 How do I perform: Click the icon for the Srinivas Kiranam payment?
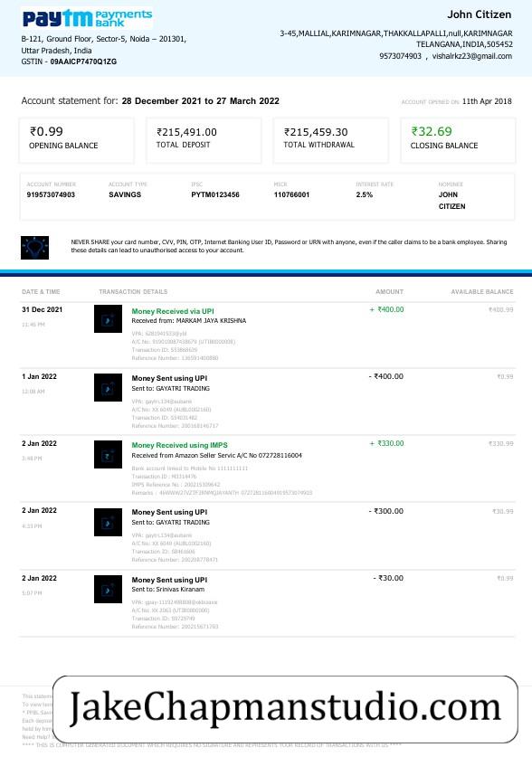point(109,589)
